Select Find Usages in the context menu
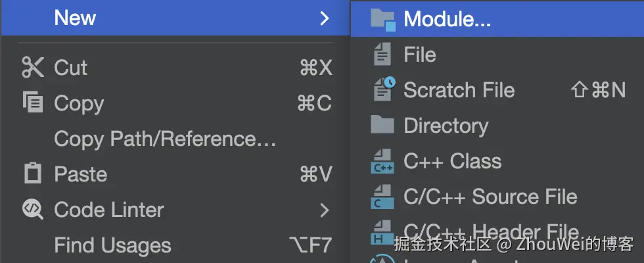 click(x=112, y=245)
